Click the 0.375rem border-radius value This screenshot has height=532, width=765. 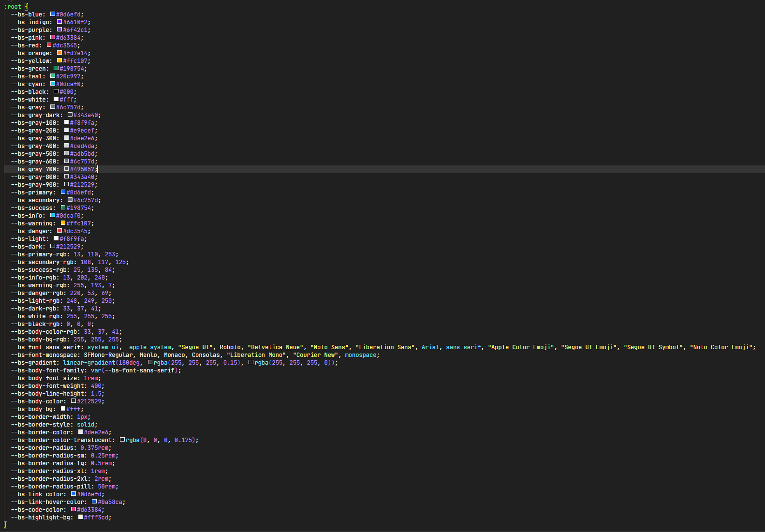coord(94,448)
